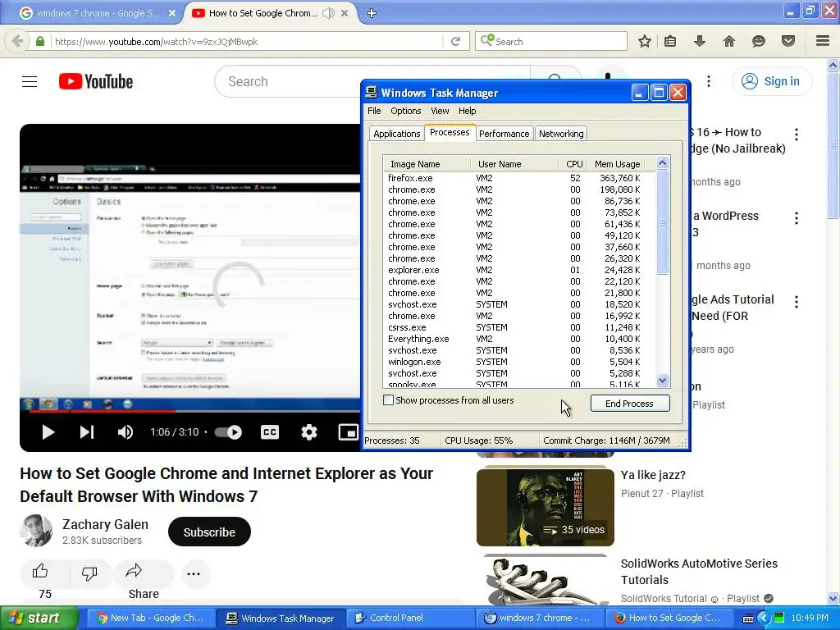840x630 pixels.
Task: Go back using Firefox back arrow
Action: [17, 41]
